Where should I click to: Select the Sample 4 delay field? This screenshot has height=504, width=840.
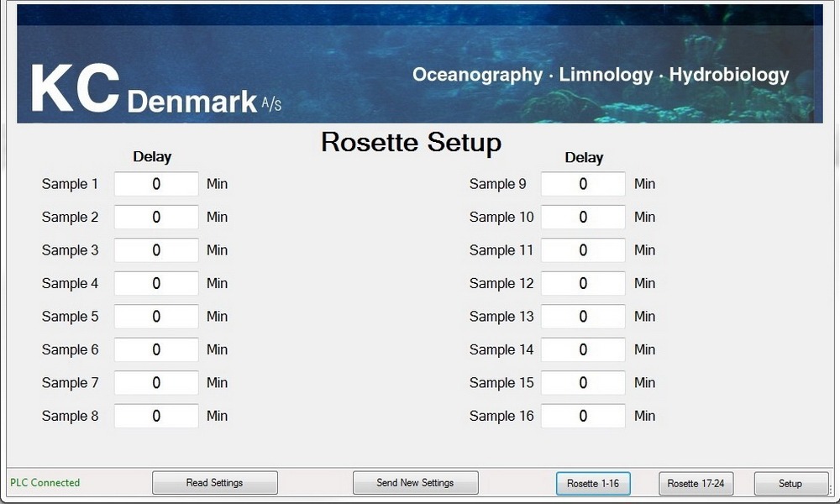(x=155, y=283)
